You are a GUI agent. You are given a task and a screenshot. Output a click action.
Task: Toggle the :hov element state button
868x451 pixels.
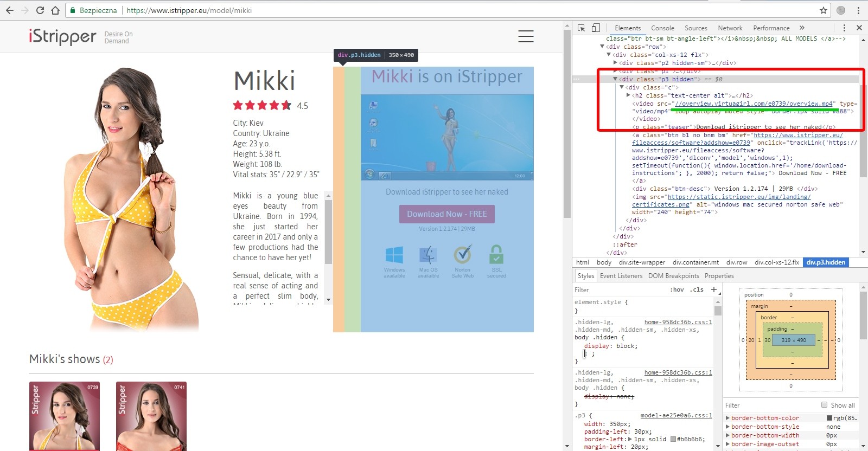(x=677, y=289)
